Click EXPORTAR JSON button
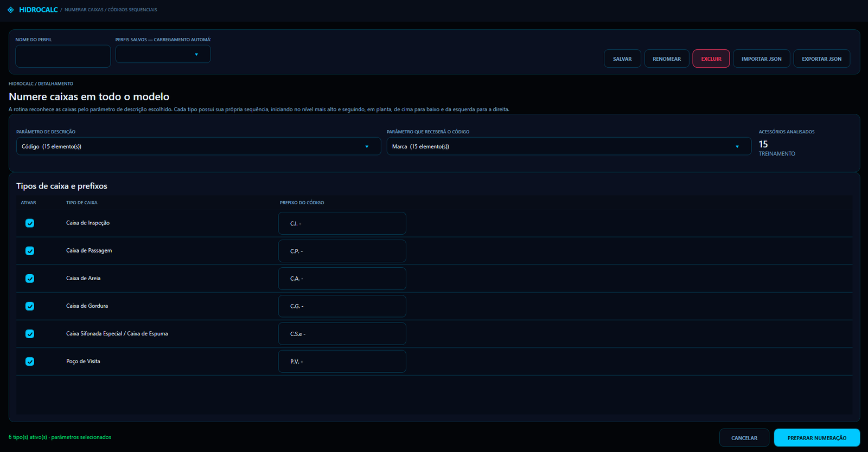The image size is (868, 452). point(822,59)
